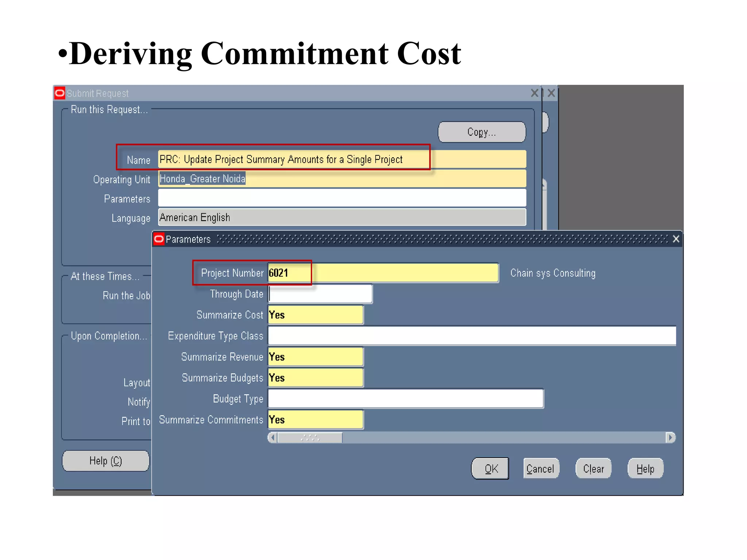The width and height of the screenshot is (747, 560).
Task: Click the Help (C) button
Action: pos(106,461)
